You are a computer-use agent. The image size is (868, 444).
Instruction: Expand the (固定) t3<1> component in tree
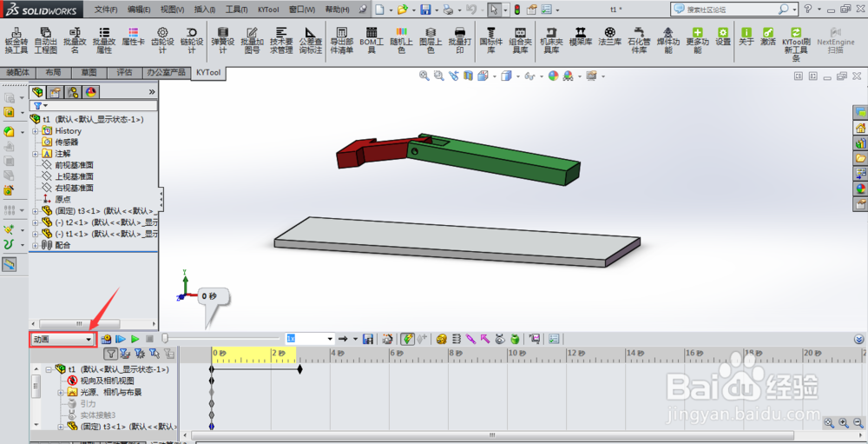(x=36, y=211)
